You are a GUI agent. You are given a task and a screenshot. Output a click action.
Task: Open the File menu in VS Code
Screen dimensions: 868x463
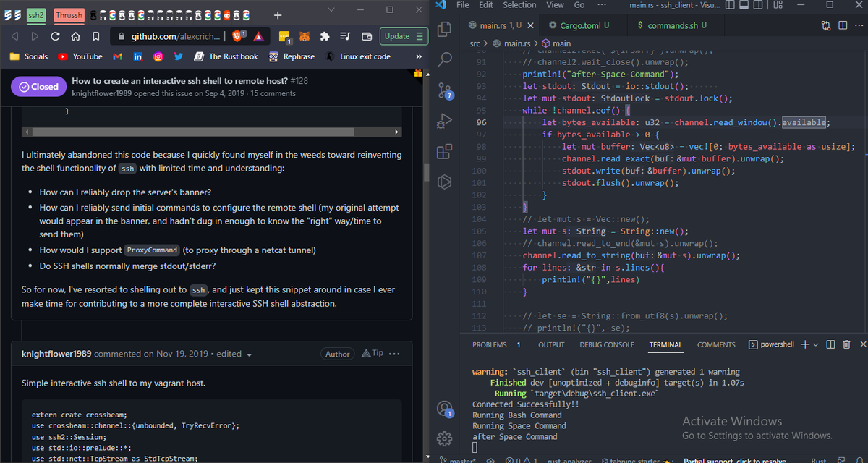point(464,5)
